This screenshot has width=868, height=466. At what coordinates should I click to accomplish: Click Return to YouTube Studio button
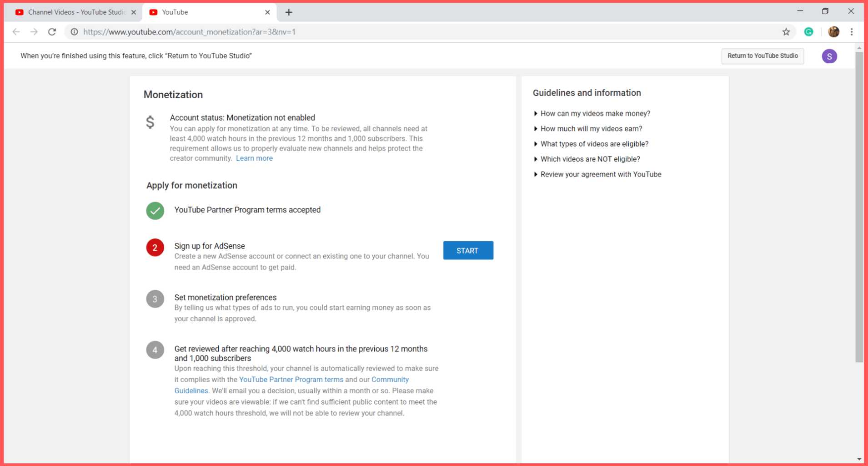763,56
